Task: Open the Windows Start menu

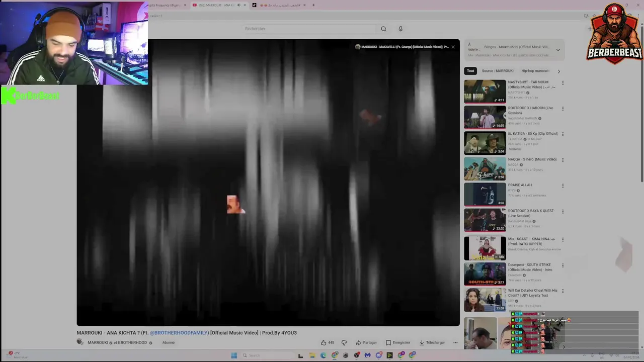Action: 234,355
